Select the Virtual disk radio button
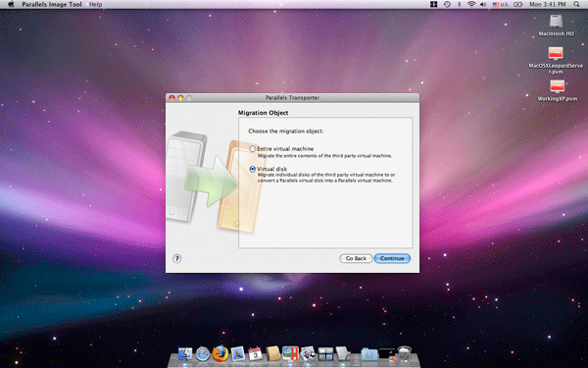Screen dimensions: 588x368 coord(253,170)
